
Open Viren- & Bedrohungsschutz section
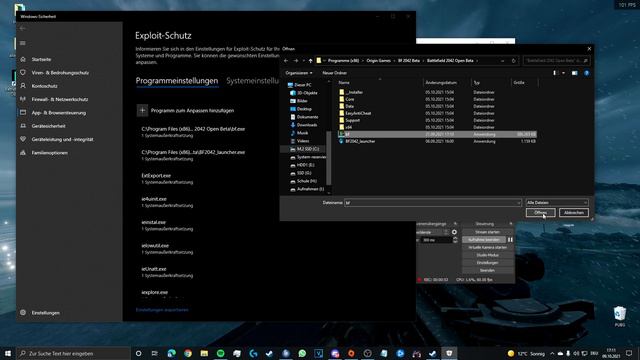pos(60,73)
